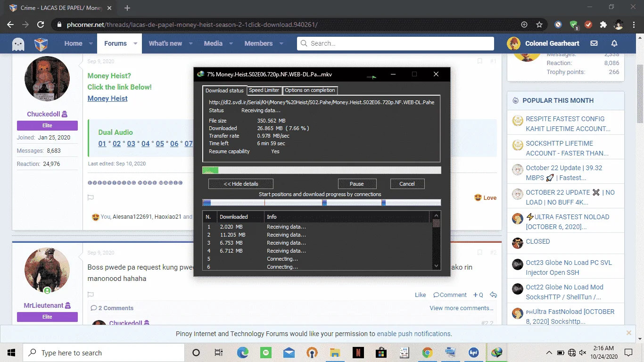Expand the Media dropdown arrow
Viewport: 644px width, 362px height.
[x=231, y=43]
